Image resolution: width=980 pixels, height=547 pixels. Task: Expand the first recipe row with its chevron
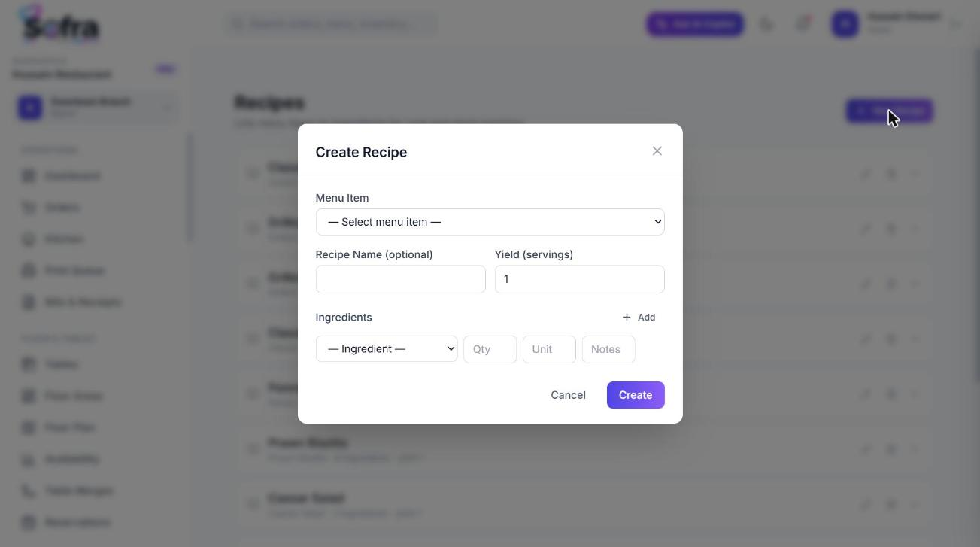[915, 174]
